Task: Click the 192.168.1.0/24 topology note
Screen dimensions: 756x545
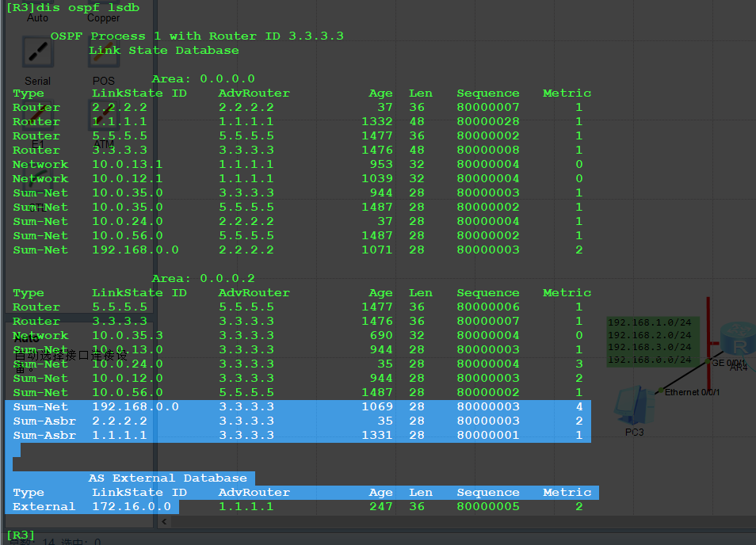Action: click(650, 322)
